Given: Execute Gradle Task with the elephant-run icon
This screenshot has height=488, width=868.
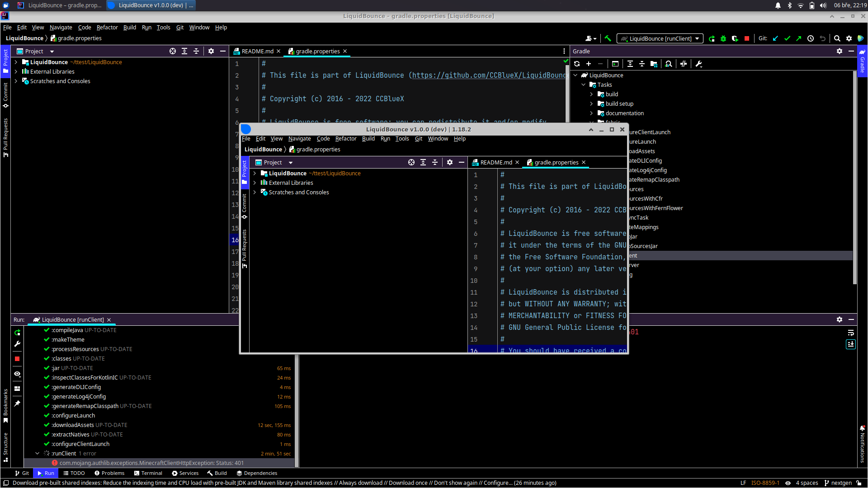Looking at the screenshot, I should point(615,64).
